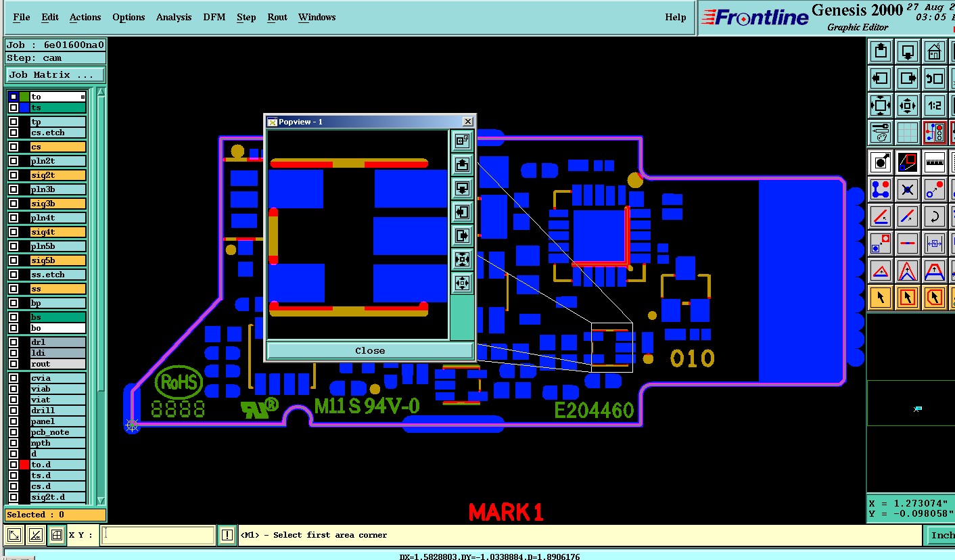Choose the polygon-area selection pointer
Screen dimensions: 955x560
point(934,297)
